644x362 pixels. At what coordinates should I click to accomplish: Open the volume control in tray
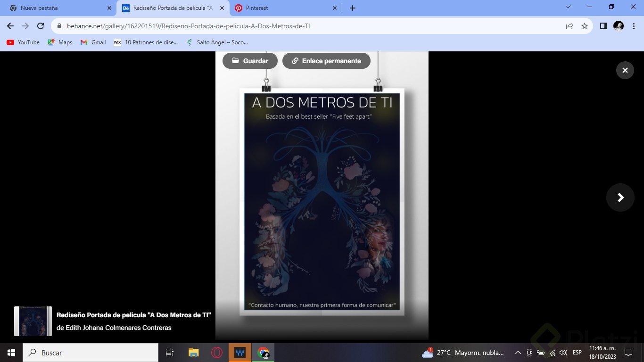click(x=563, y=353)
